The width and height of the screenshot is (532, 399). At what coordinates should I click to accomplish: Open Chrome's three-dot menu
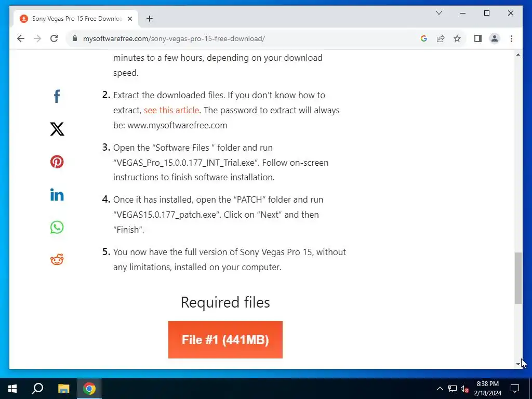(x=511, y=38)
